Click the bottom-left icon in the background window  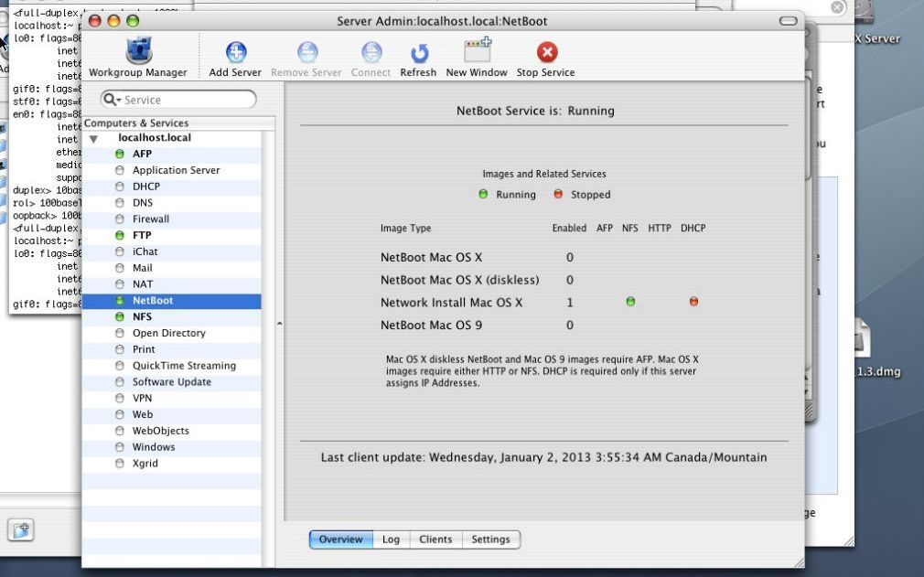(21, 529)
